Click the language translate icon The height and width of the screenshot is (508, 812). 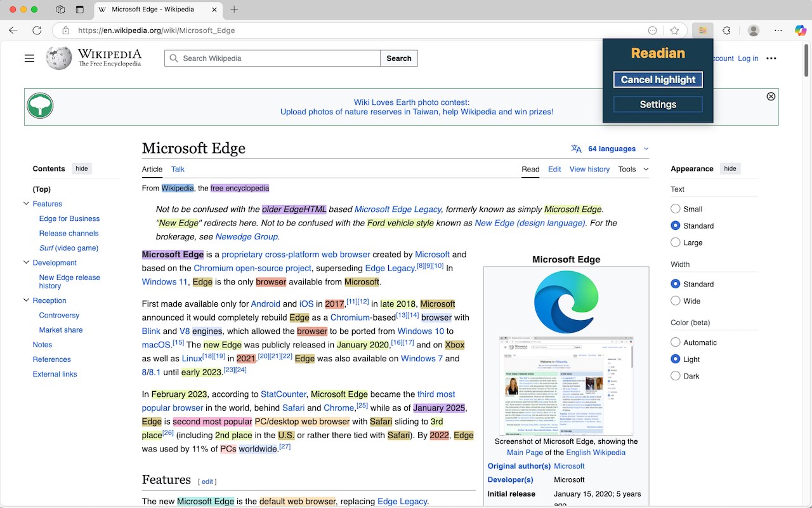pyautogui.click(x=576, y=149)
